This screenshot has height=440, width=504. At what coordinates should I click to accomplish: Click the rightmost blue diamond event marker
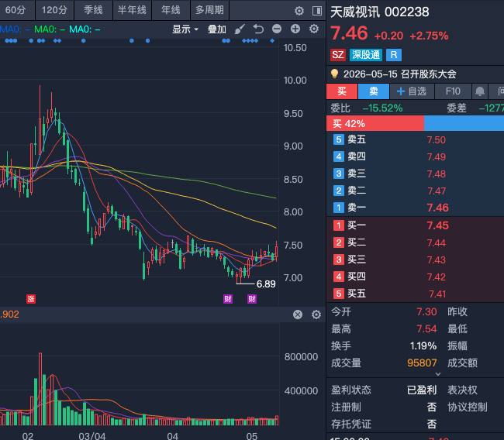272,41
